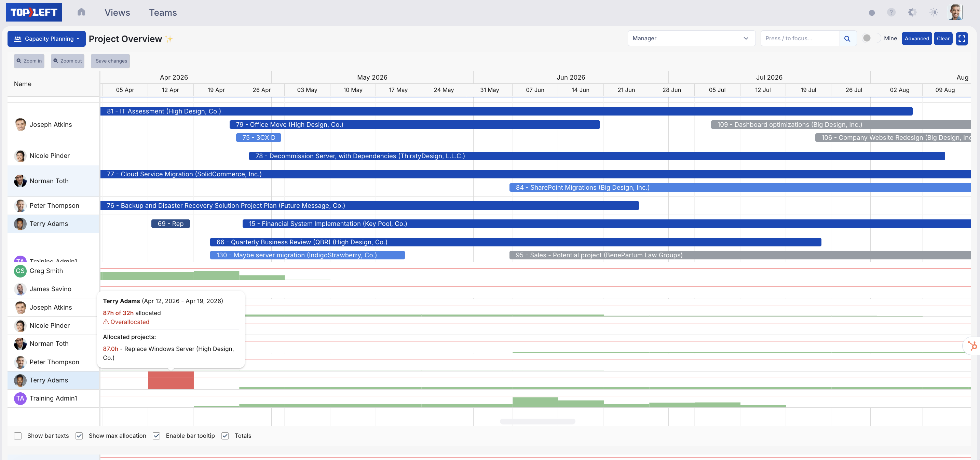Click the search magnifier button
Viewport: 980px width, 460px height.
point(847,38)
